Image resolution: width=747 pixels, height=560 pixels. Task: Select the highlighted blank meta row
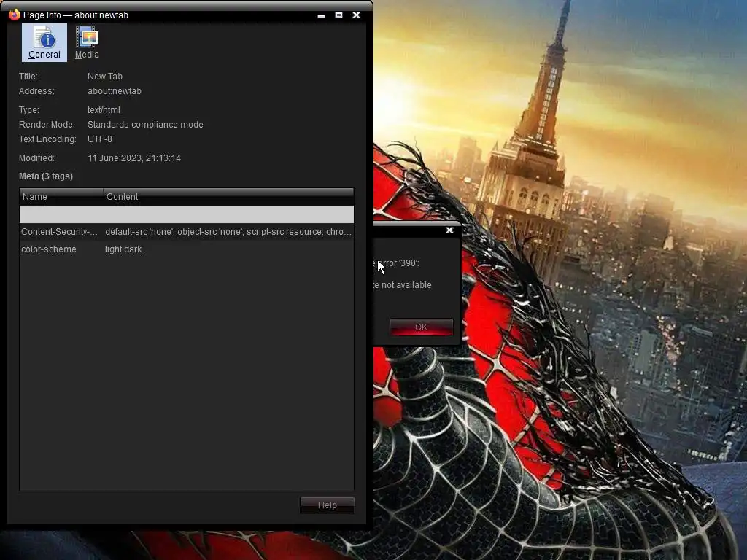tap(186, 214)
